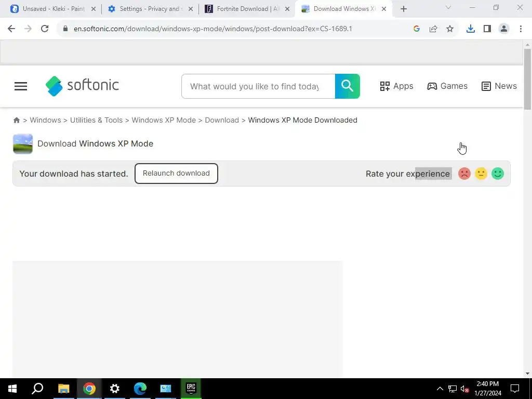View site security lock info

coord(65,29)
